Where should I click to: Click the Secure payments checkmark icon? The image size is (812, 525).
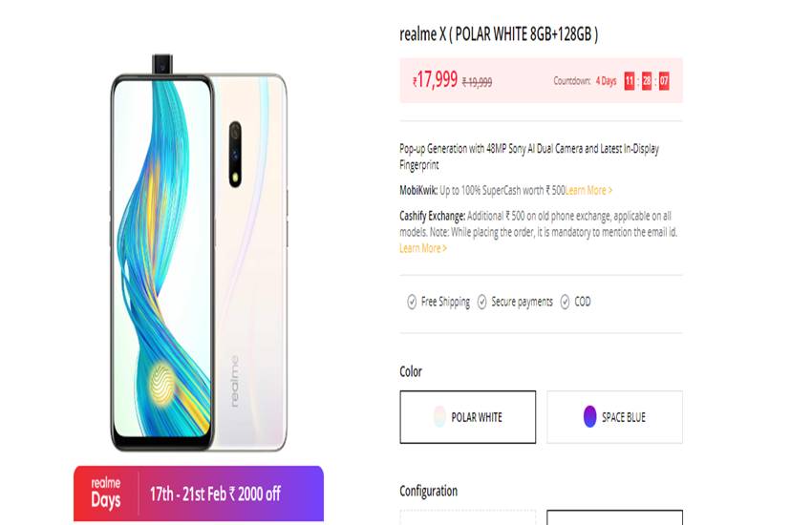pyautogui.click(x=481, y=302)
